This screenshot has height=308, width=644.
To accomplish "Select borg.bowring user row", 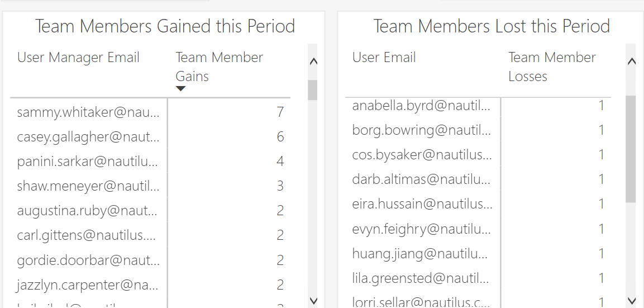I will [x=422, y=130].
